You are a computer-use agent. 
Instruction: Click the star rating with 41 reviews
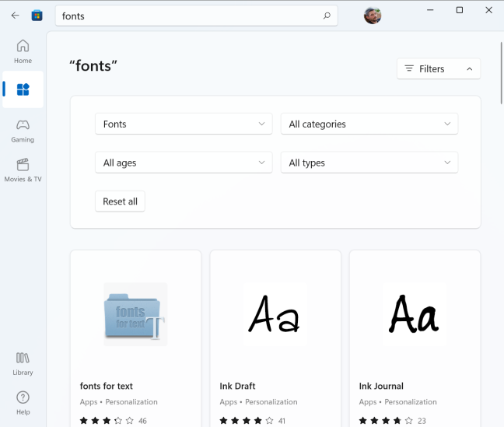(x=252, y=421)
